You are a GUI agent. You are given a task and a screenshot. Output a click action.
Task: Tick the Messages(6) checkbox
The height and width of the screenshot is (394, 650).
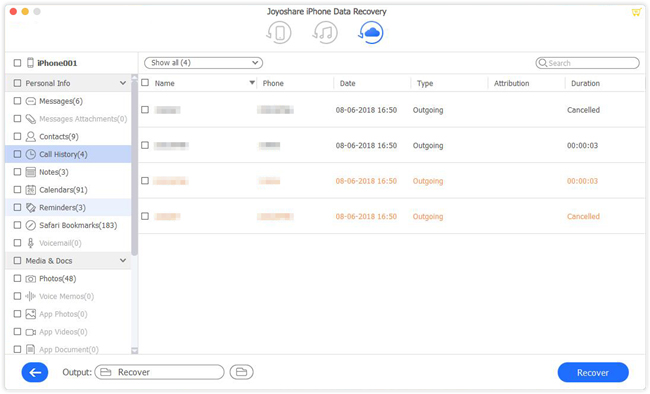click(x=17, y=101)
